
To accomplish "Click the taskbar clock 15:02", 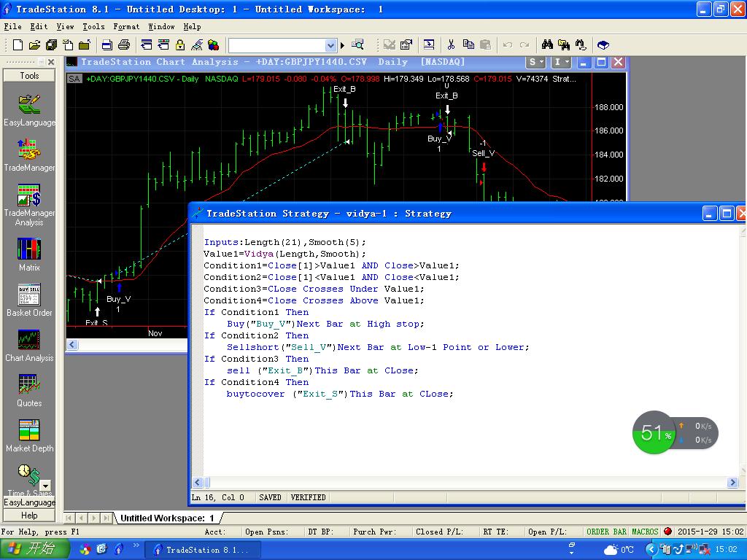I will click(x=726, y=550).
